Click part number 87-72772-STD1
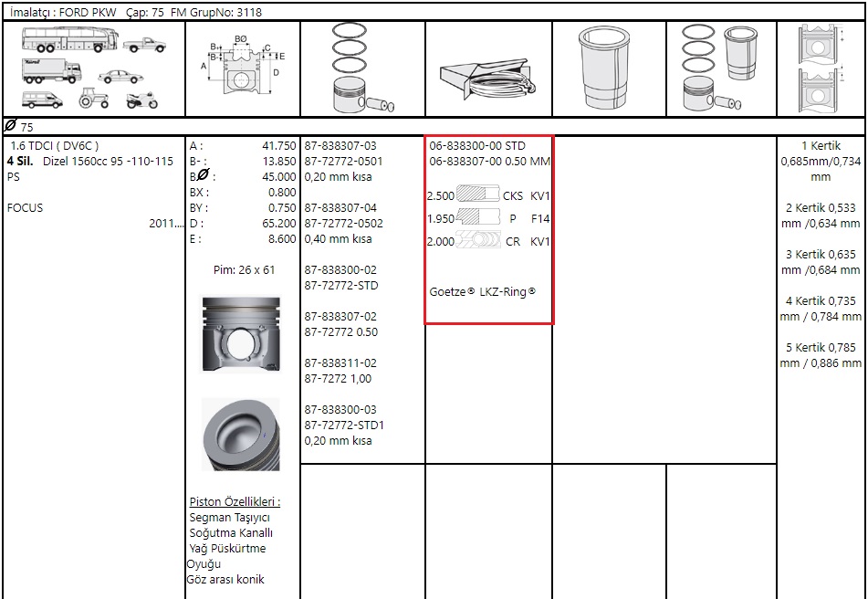 pyautogui.click(x=344, y=426)
